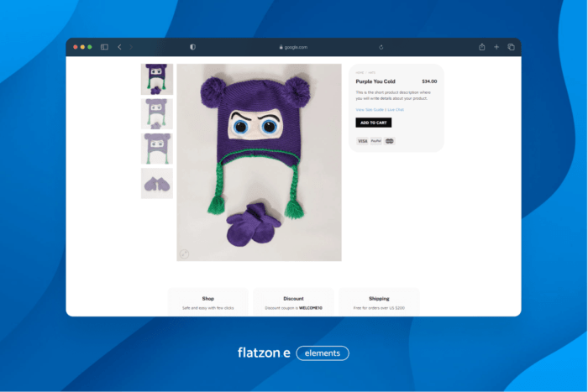The width and height of the screenshot is (588, 392).
Task: Select the purple mittens thumbnail
Action: tap(157, 183)
